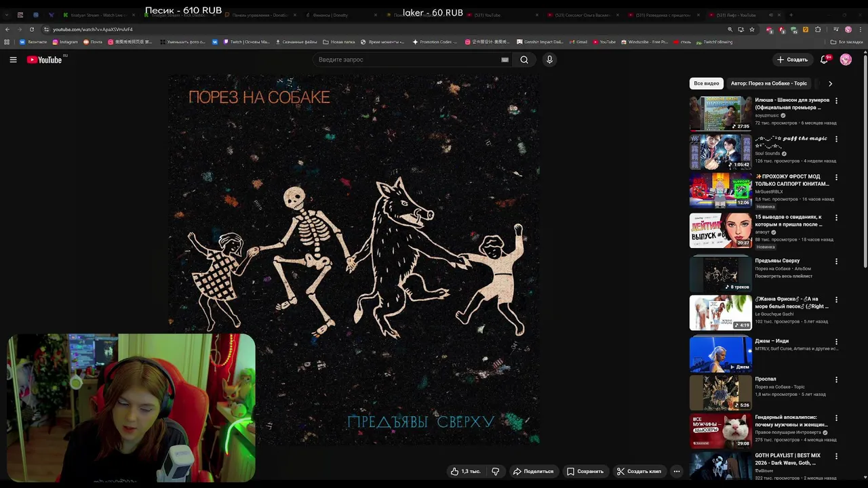
Task: Open browser extensions puzzle icon
Action: pyautogui.click(x=818, y=29)
